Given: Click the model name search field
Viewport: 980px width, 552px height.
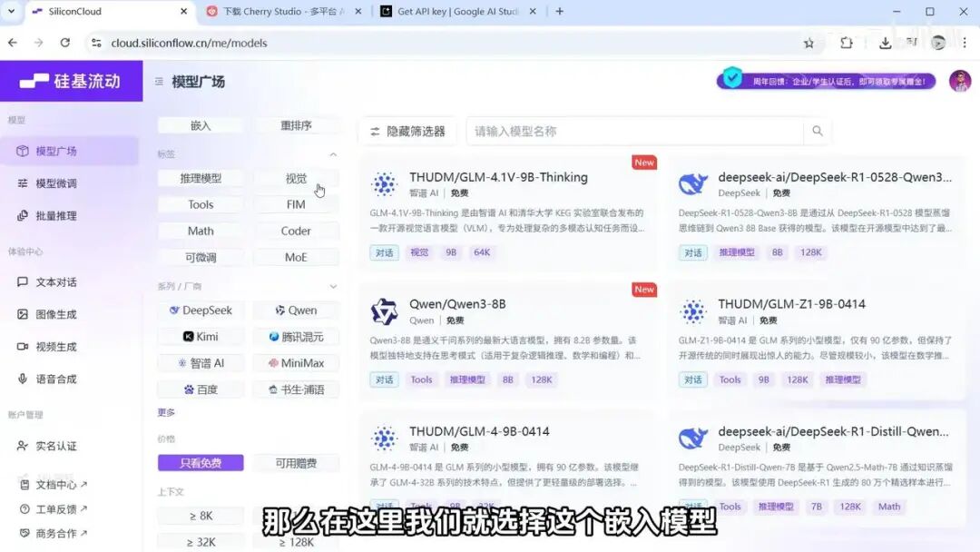Looking at the screenshot, I should coord(635,132).
